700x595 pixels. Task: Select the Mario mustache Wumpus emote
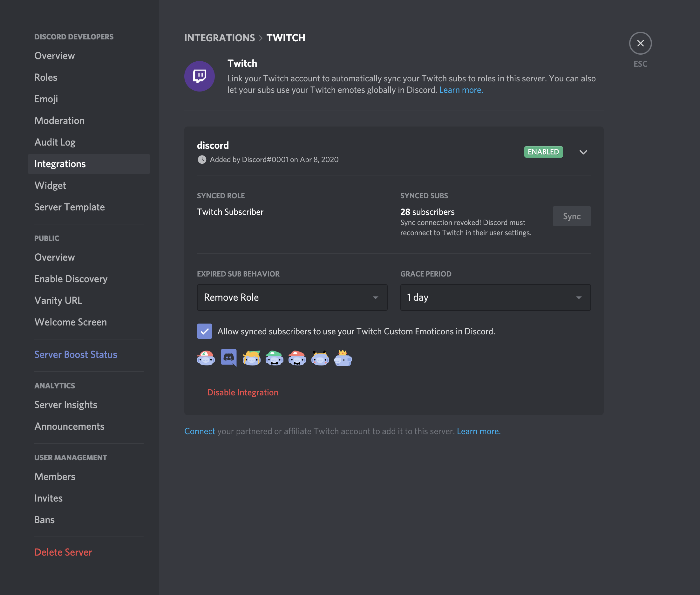tap(297, 358)
